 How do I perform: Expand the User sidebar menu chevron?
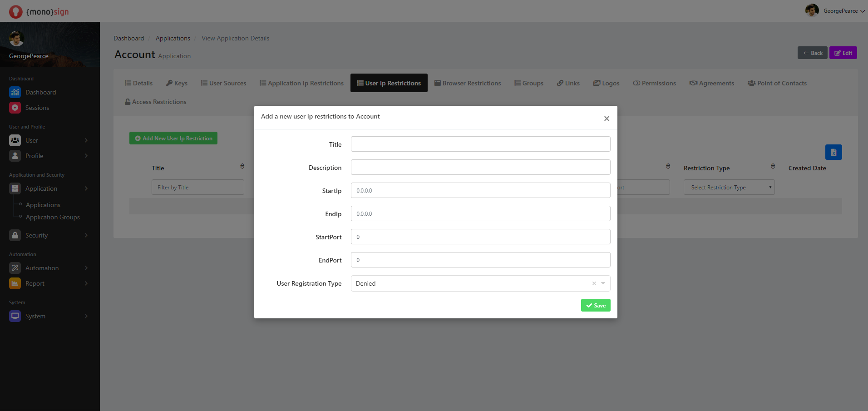[x=86, y=140]
